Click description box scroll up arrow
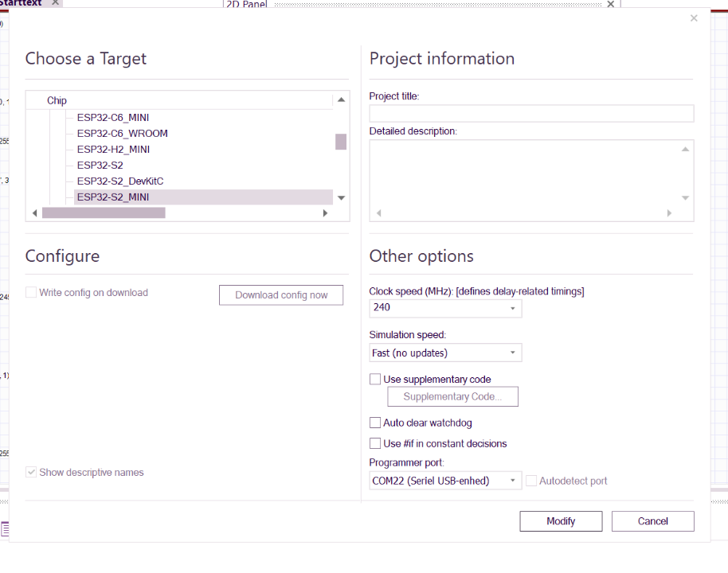Image resolution: width=728 pixels, height=573 pixels. pos(685,150)
